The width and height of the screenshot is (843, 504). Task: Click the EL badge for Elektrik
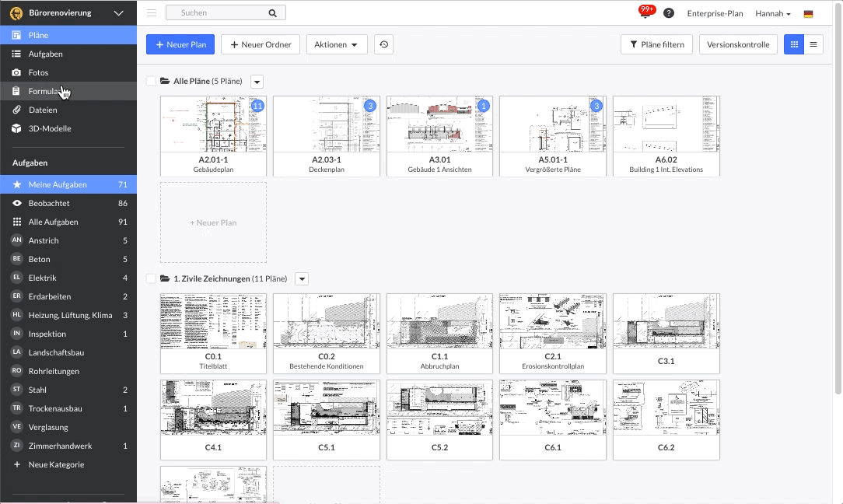click(16, 278)
